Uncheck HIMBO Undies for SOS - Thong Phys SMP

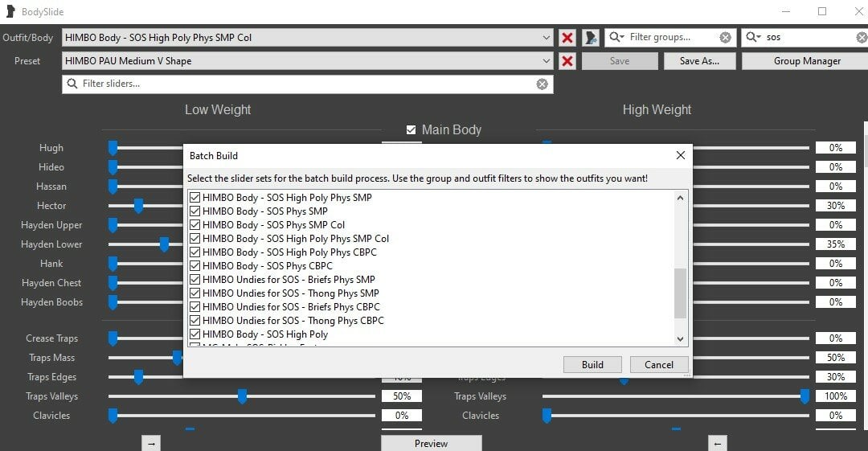[194, 293]
